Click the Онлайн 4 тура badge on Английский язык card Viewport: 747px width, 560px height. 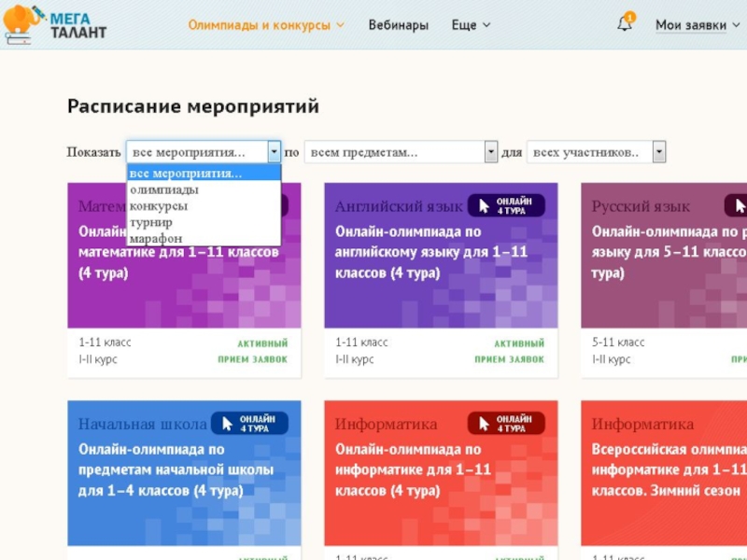click(505, 206)
